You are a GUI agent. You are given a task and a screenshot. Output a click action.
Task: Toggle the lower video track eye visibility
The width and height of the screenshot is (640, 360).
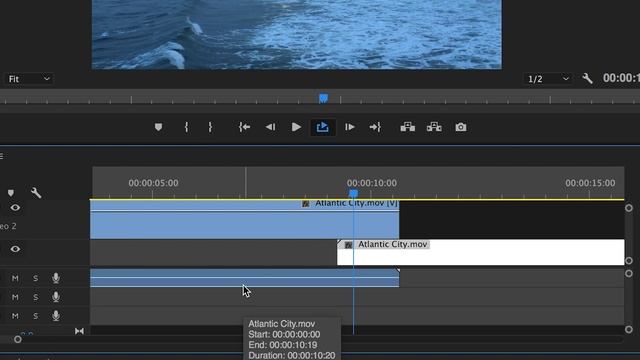[15, 249]
